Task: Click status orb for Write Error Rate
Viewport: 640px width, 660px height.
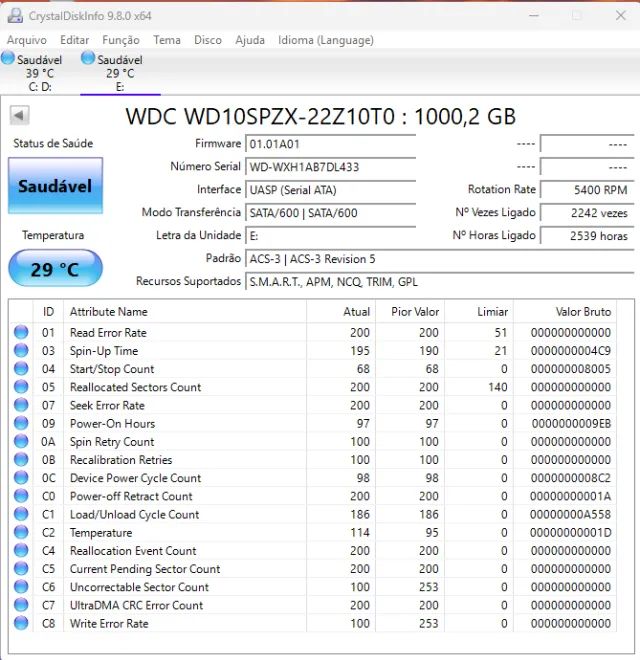Action: tap(21, 623)
